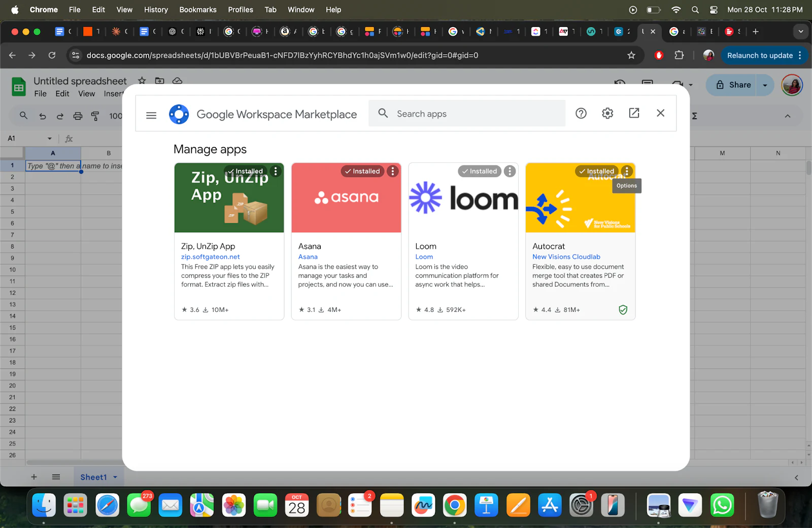Click the Undo icon in Sheets toolbar
The image size is (812, 528).
click(x=43, y=116)
